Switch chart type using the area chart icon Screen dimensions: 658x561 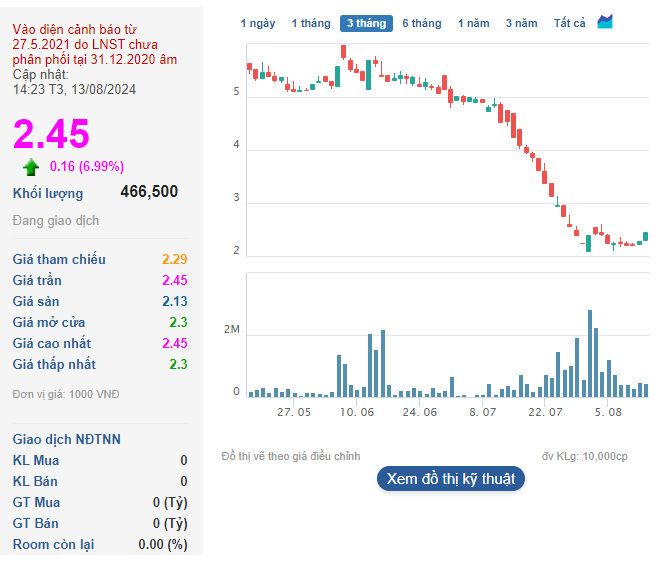(605, 22)
